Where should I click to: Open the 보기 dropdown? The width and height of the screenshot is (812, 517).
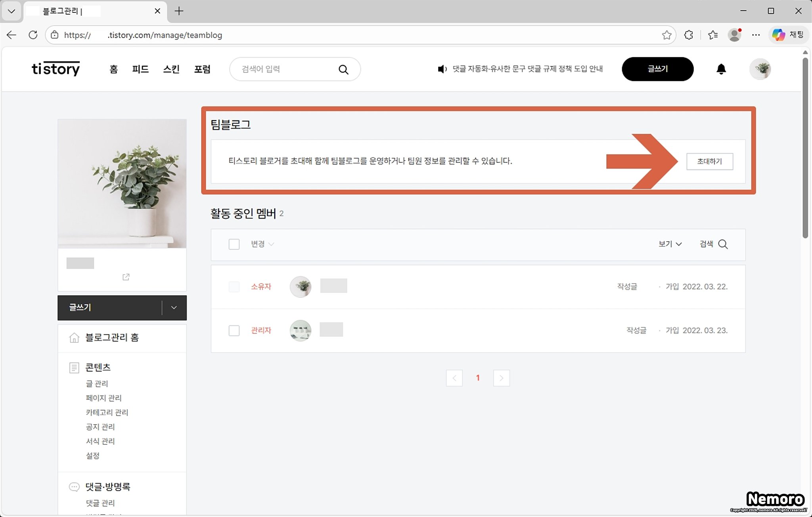click(x=670, y=244)
